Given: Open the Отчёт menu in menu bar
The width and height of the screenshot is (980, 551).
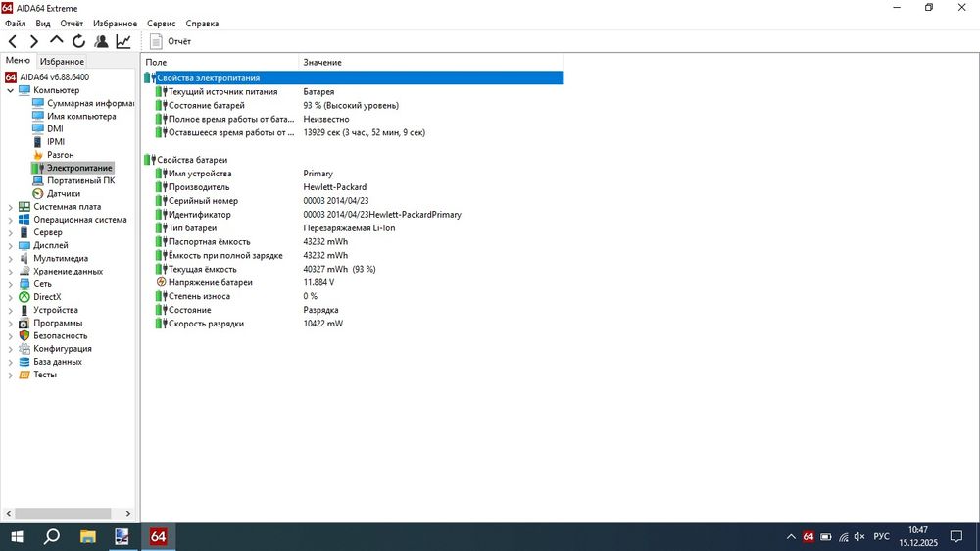Looking at the screenshot, I should tap(72, 24).
